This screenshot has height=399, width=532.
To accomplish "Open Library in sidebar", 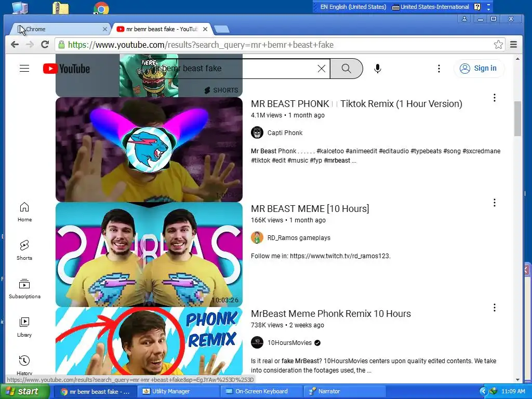I will pyautogui.click(x=24, y=327).
